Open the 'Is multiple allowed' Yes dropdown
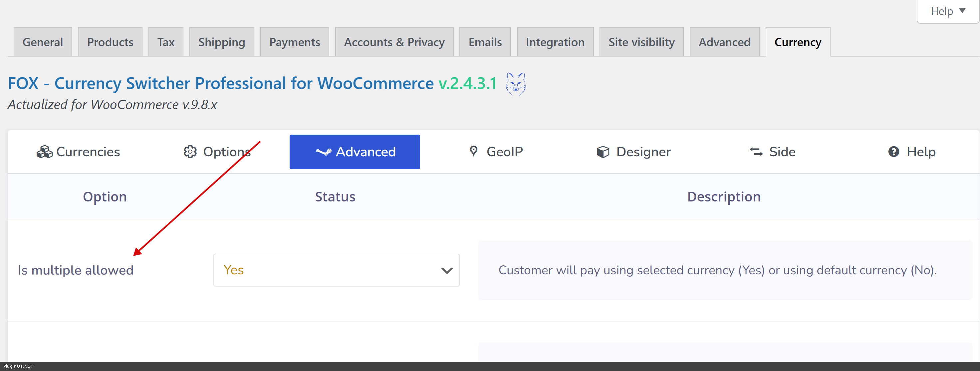Screen dimensions: 980x371 [x=336, y=270]
